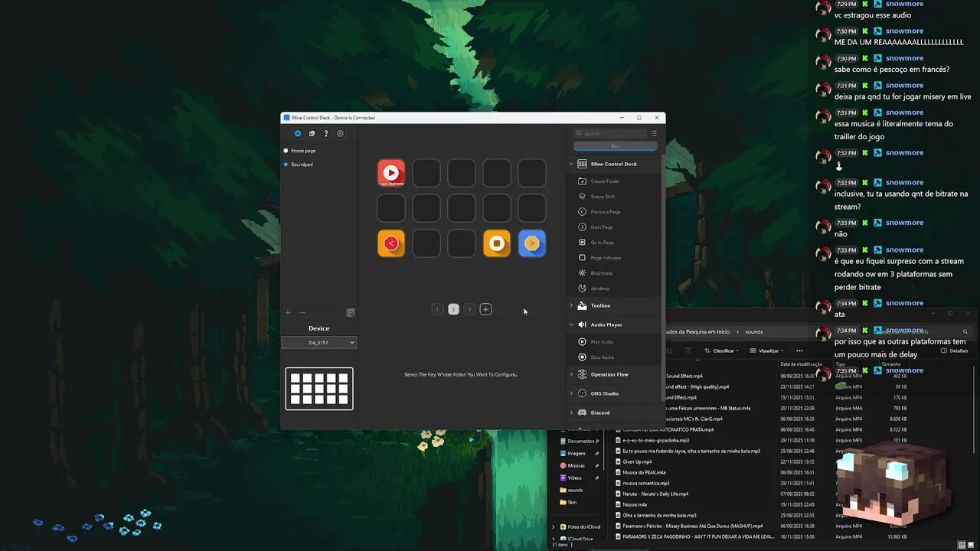This screenshot has width=980, height=551.
Task: Open the Imagens folder in Explorer sidebar
Action: click(x=573, y=453)
